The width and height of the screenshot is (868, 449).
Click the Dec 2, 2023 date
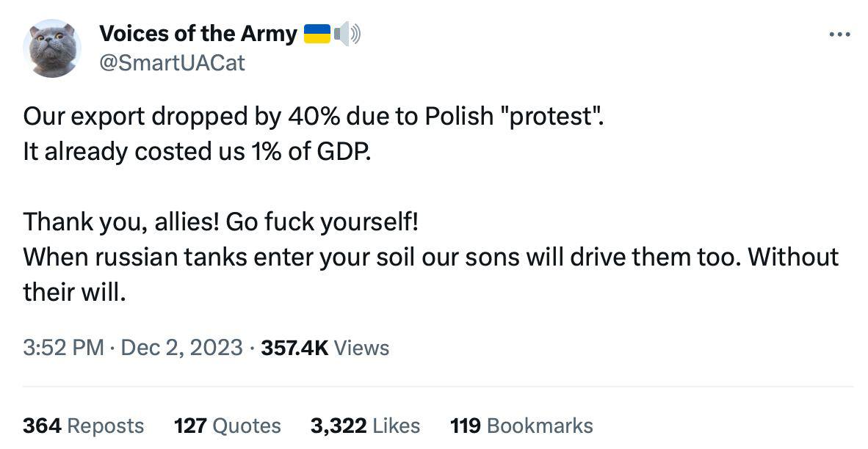click(181, 348)
